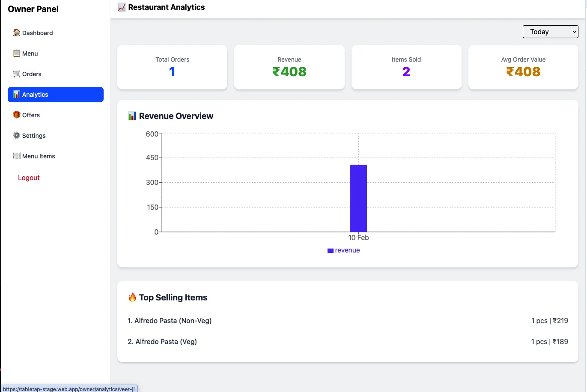Click the Menu Items plate icon
The height and width of the screenshot is (392, 587).
(x=16, y=156)
